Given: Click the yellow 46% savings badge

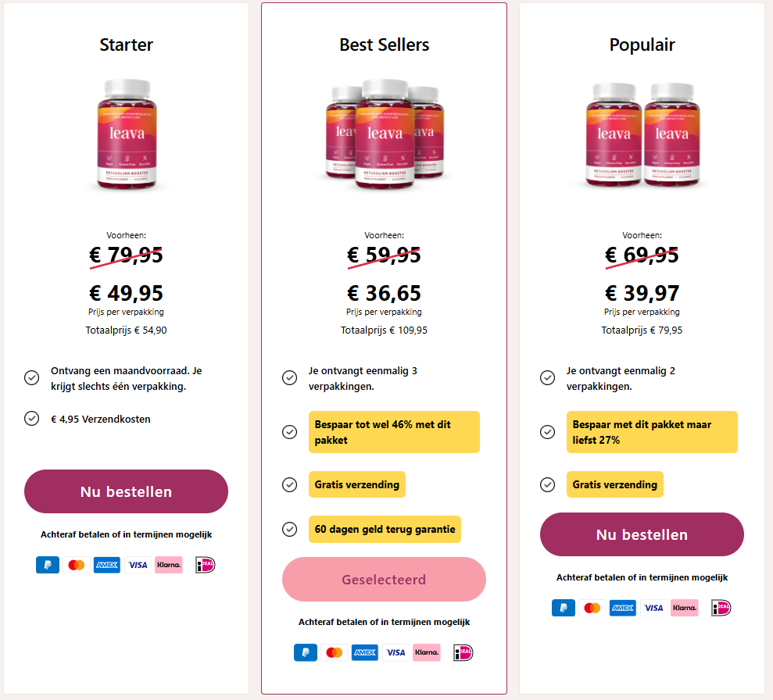Looking at the screenshot, I should pos(394,432).
